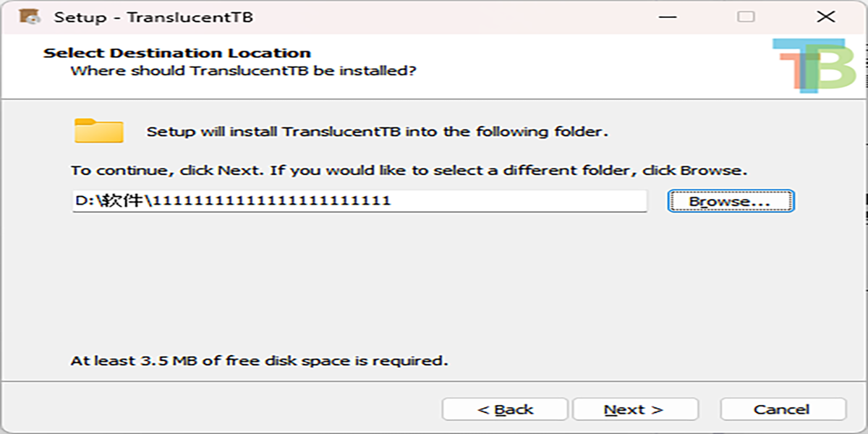Place cursor in the row of 1s
Screen dimensions: 868x434
[271, 201]
